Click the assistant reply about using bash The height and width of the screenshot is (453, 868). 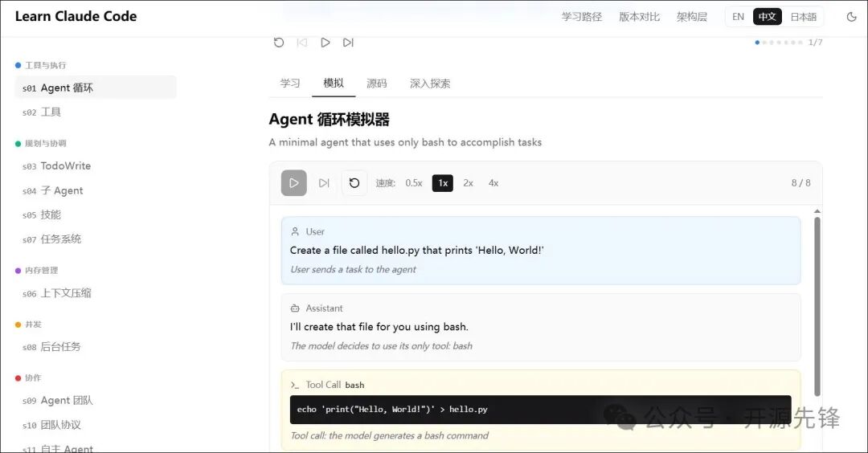click(x=379, y=327)
